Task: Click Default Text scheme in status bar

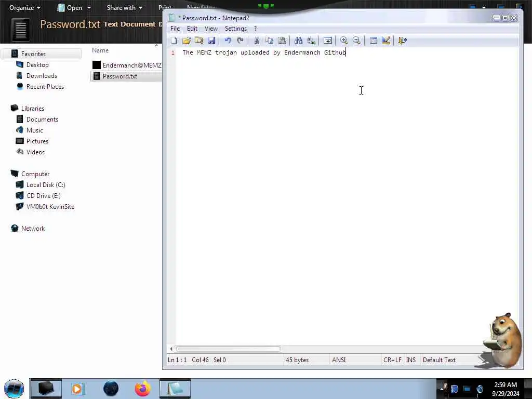Action: coord(439,360)
